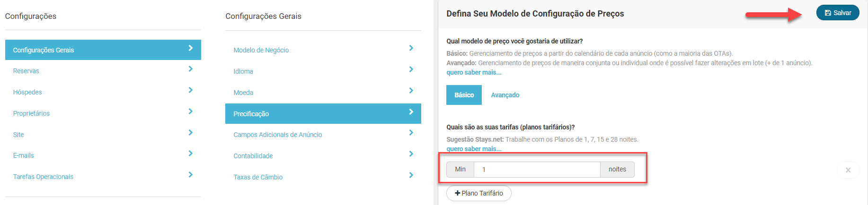Image resolution: width=868 pixels, height=205 pixels.
Task: Remove the tariff plan with X icon
Action: [848, 170]
